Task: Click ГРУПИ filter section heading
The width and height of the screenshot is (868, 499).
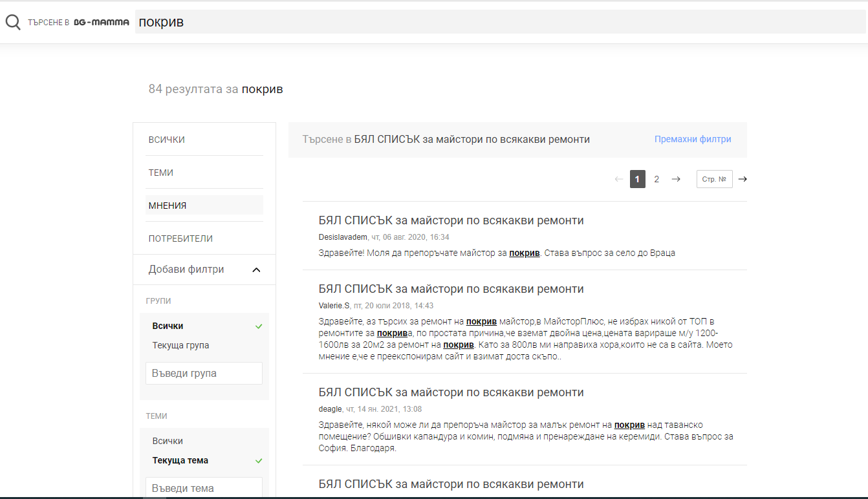Action: tap(158, 301)
